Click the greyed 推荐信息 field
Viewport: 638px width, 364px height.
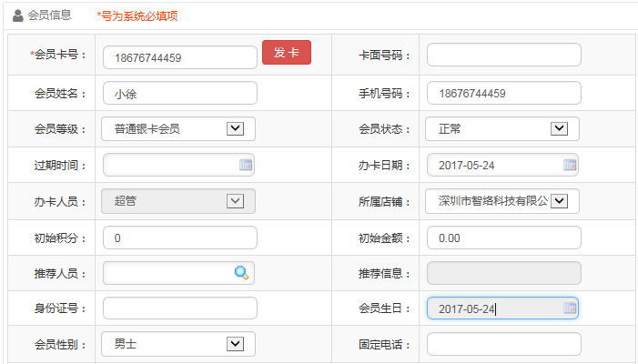pos(503,273)
